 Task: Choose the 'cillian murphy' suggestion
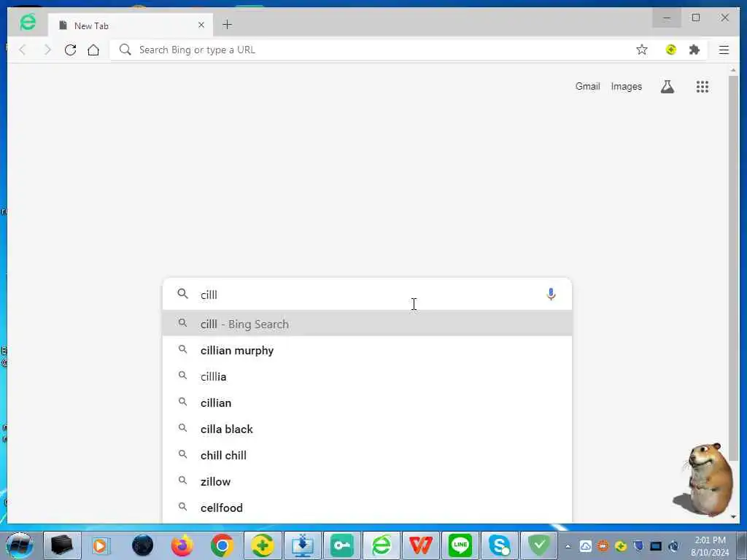(367, 350)
